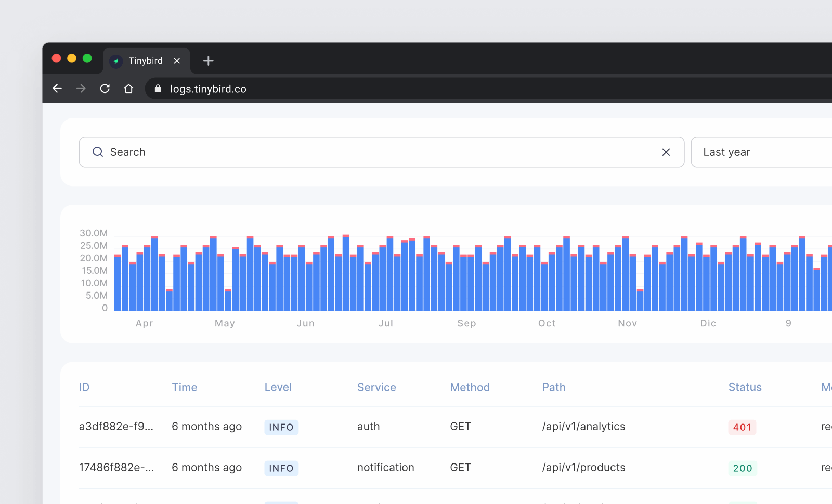Image resolution: width=832 pixels, height=504 pixels.
Task: Click the browser forward arrow
Action: (81, 89)
